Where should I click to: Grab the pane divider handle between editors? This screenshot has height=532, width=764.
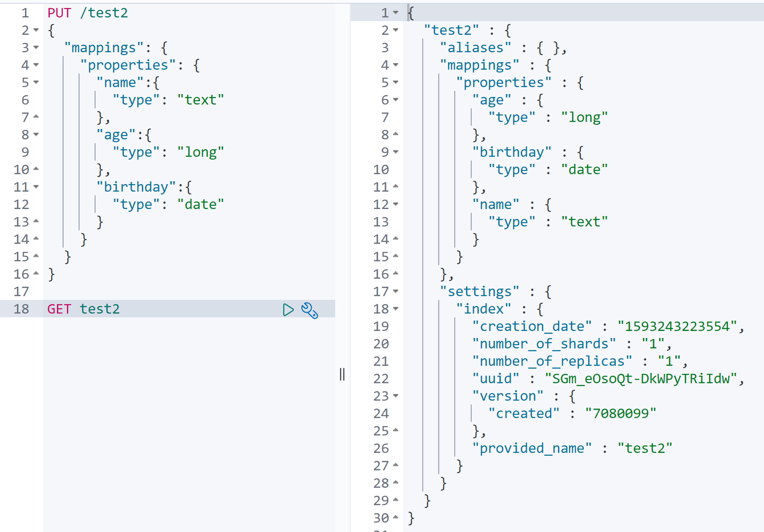(x=342, y=375)
